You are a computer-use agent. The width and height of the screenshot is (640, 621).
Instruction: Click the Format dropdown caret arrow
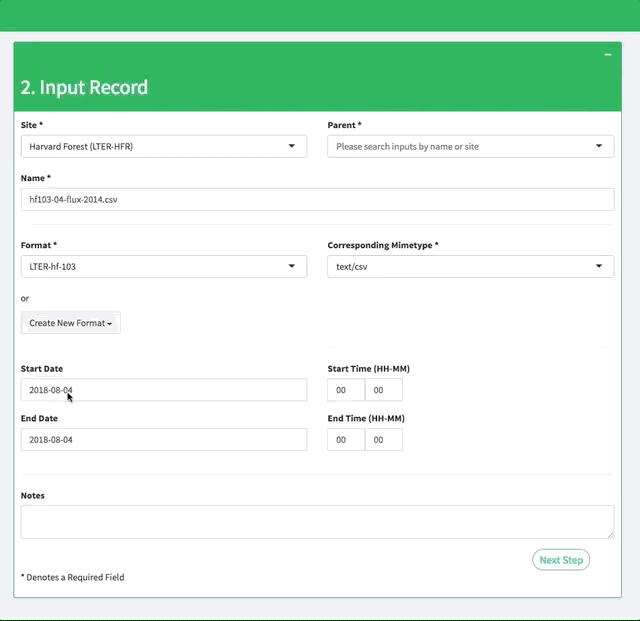pyautogui.click(x=292, y=266)
